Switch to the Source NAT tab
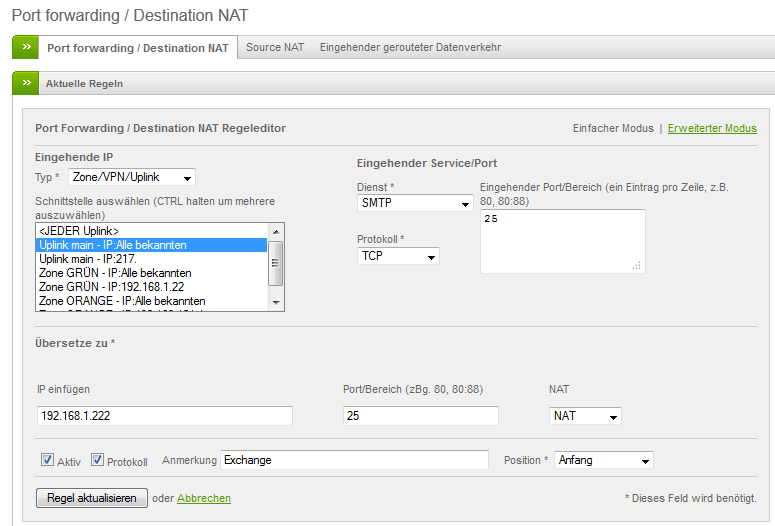This screenshot has height=526, width=775. click(x=275, y=48)
